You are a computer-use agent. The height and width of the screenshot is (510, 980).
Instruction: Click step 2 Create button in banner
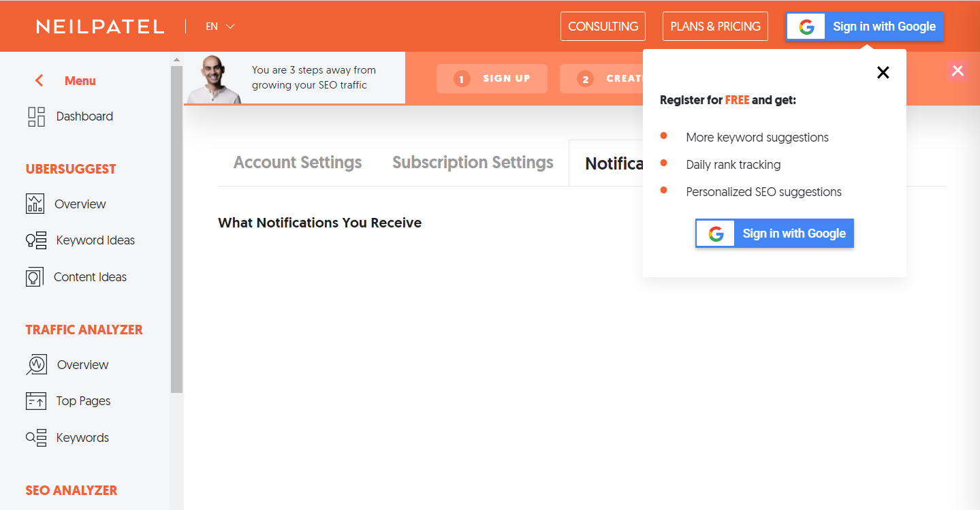(x=602, y=79)
